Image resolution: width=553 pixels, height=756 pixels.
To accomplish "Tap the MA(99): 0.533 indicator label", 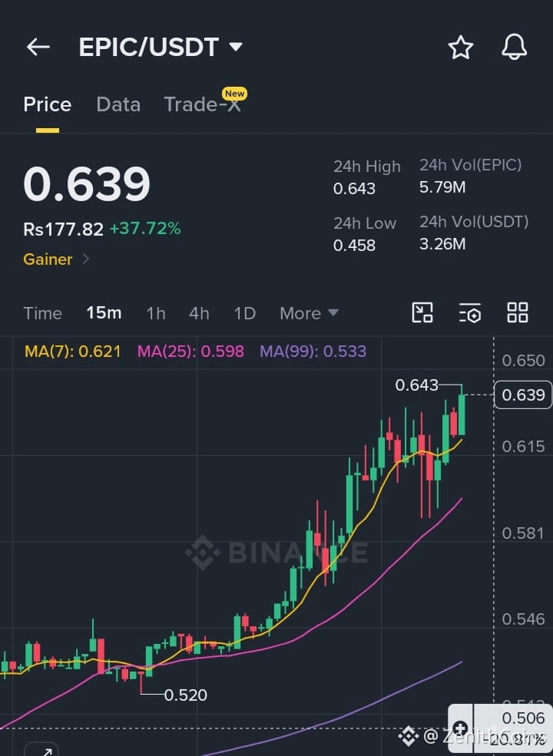I will [313, 351].
